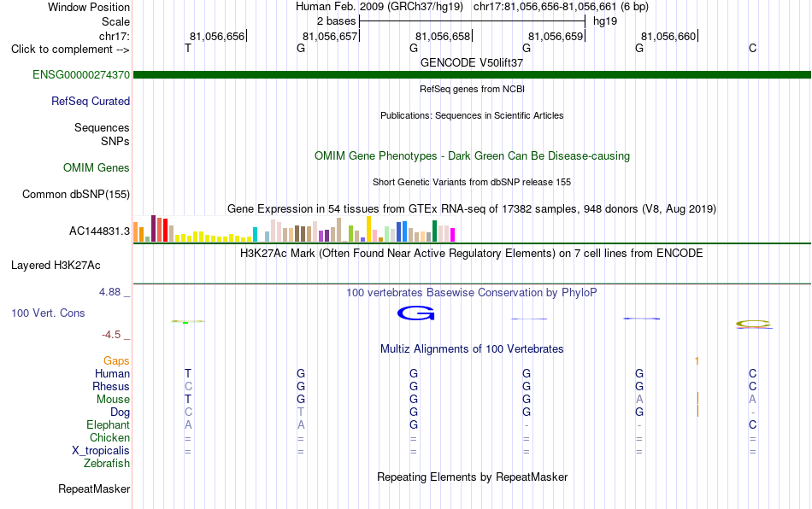Click 'Repeating Elements by RepeatMasker' title

pyautogui.click(x=472, y=477)
